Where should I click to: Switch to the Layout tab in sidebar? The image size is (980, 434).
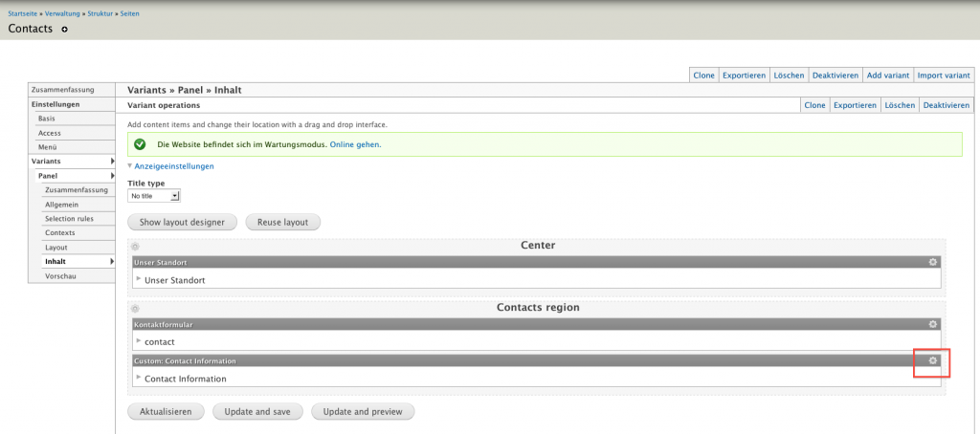56,248
